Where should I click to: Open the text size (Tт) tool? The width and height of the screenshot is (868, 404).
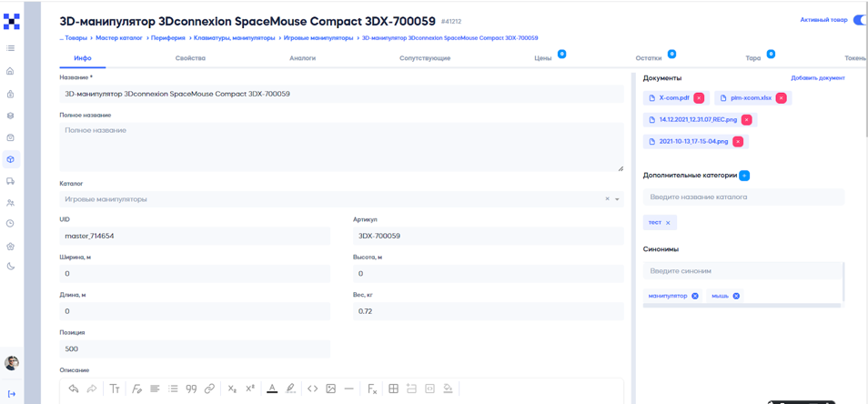pos(115,389)
